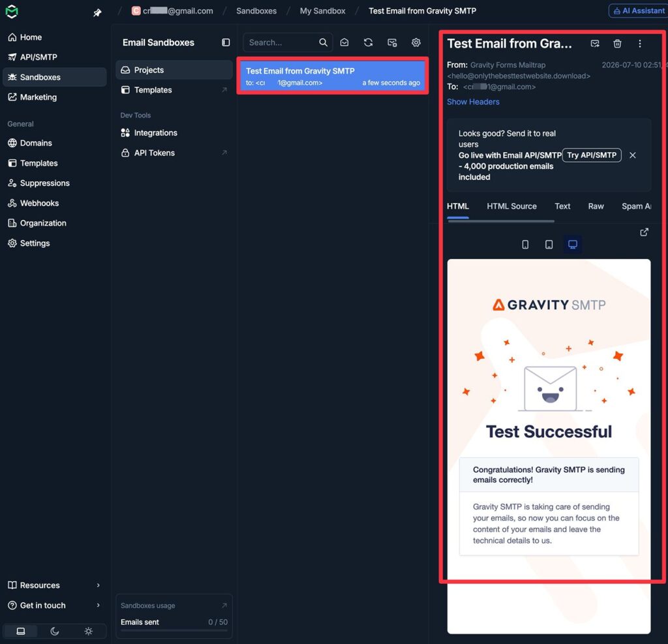Forward the email using the header icon
The height and width of the screenshot is (644, 668).
(595, 44)
